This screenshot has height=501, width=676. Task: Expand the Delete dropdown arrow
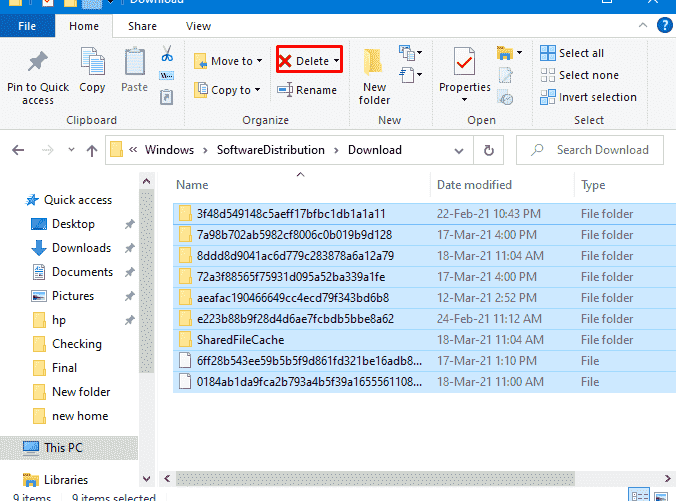pos(336,61)
